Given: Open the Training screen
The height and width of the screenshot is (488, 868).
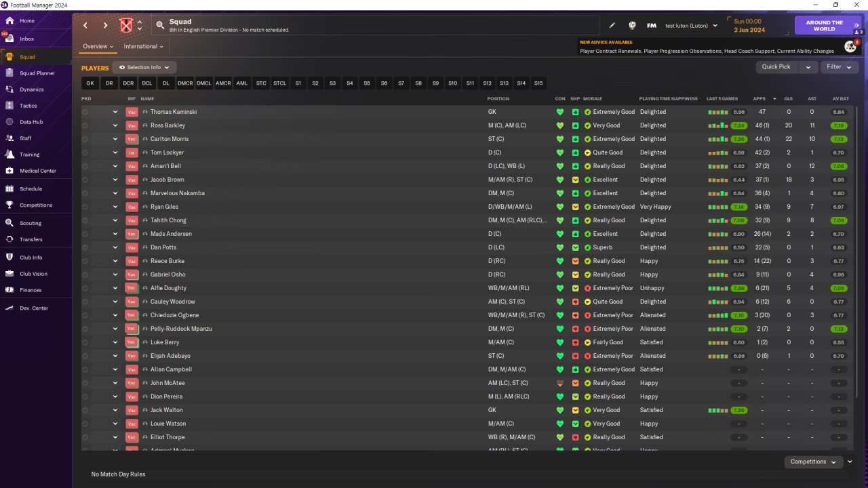Looking at the screenshot, I should coord(36,155).
